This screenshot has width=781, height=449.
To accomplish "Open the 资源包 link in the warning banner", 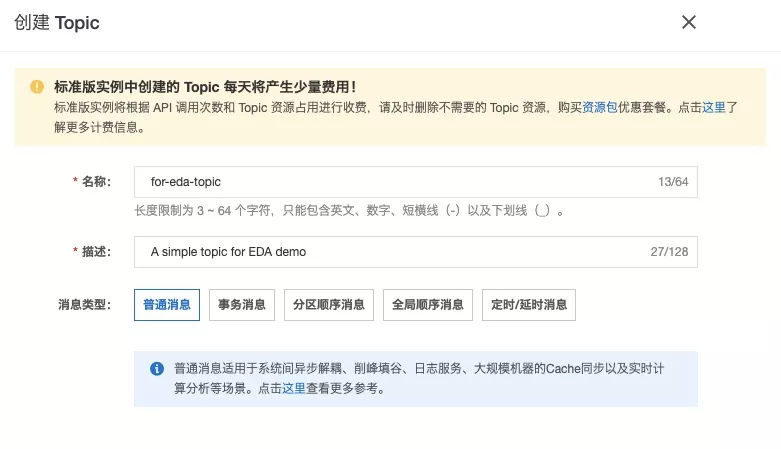I will tap(600, 107).
